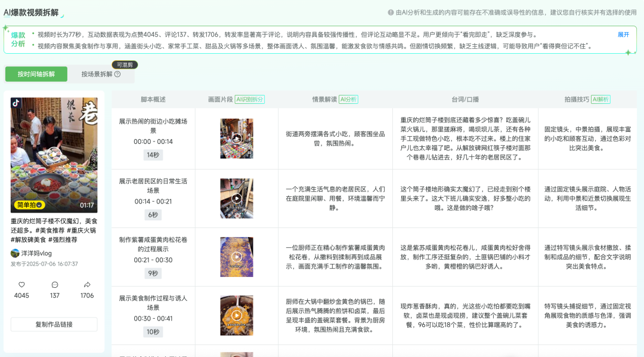Click the info icon before the AI disclaimer
The image size is (644, 357).
(x=391, y=13)
